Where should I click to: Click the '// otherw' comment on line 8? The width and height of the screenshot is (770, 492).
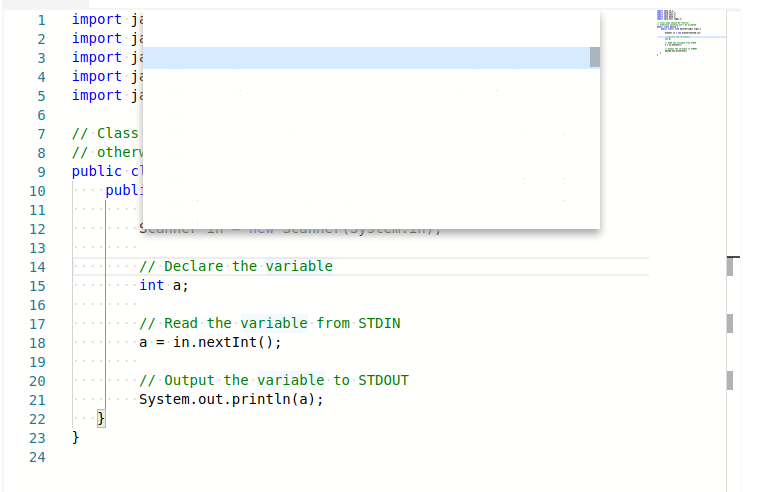coord(108,153)
